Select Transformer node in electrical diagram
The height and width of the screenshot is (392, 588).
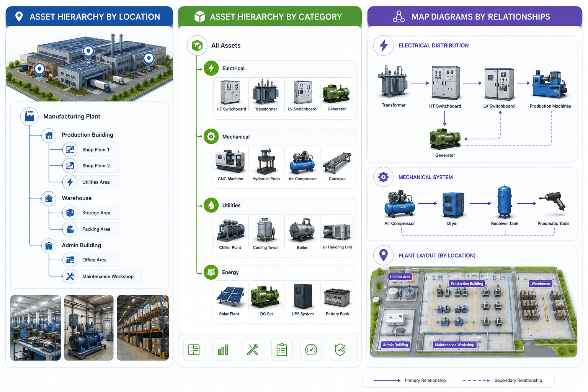pos(393,86)
